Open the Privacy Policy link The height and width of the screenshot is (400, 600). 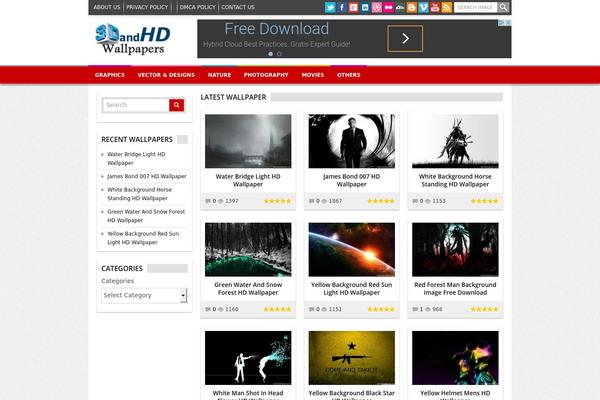pos(147,7)
